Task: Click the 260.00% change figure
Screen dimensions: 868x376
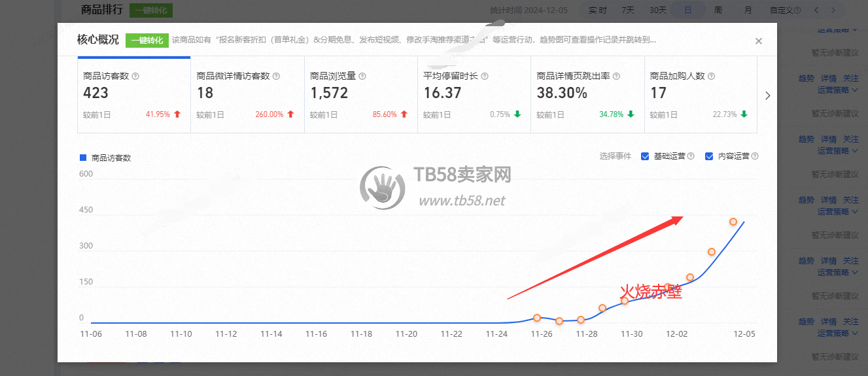Action: [x=269, y=114]
